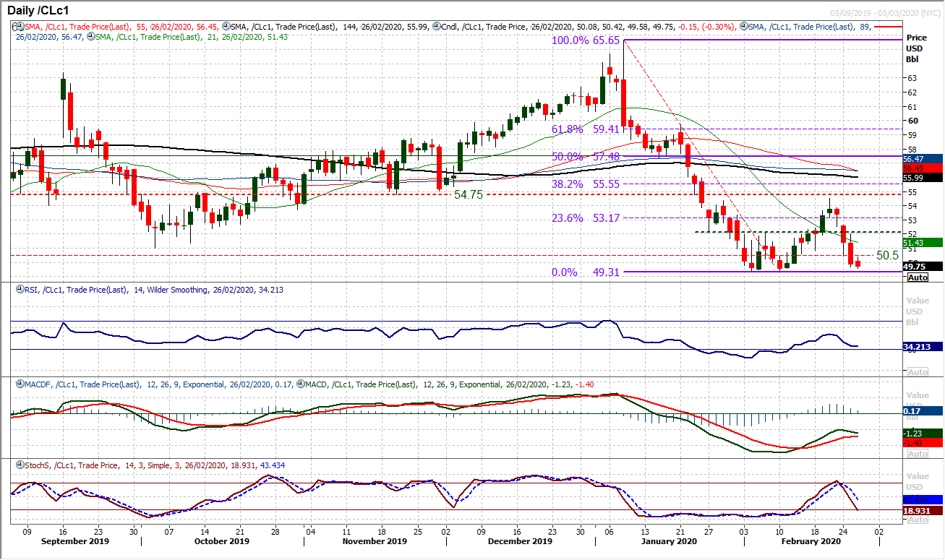Click Auto scale button on RSI axis

[x=917, y=371]
